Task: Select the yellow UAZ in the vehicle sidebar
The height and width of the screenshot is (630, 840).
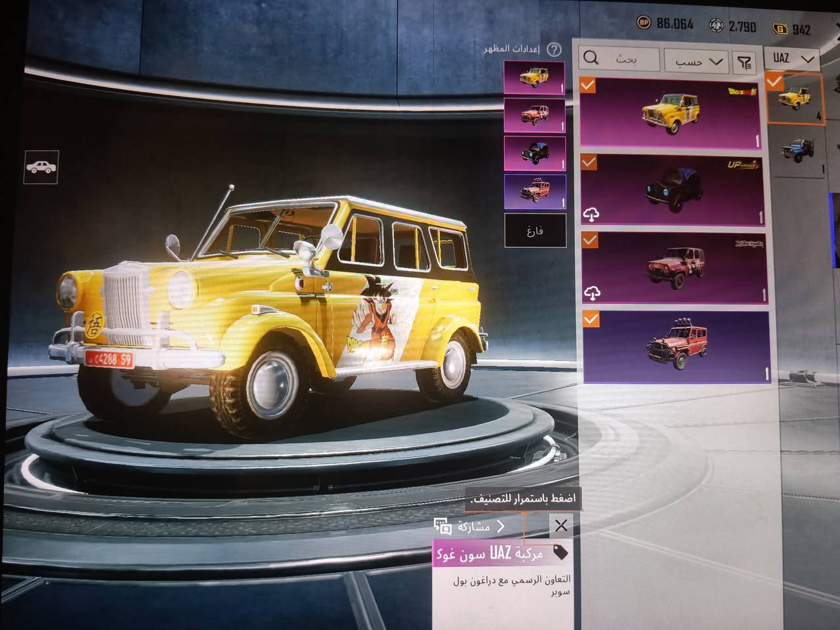Action: [x=795, y=98]
